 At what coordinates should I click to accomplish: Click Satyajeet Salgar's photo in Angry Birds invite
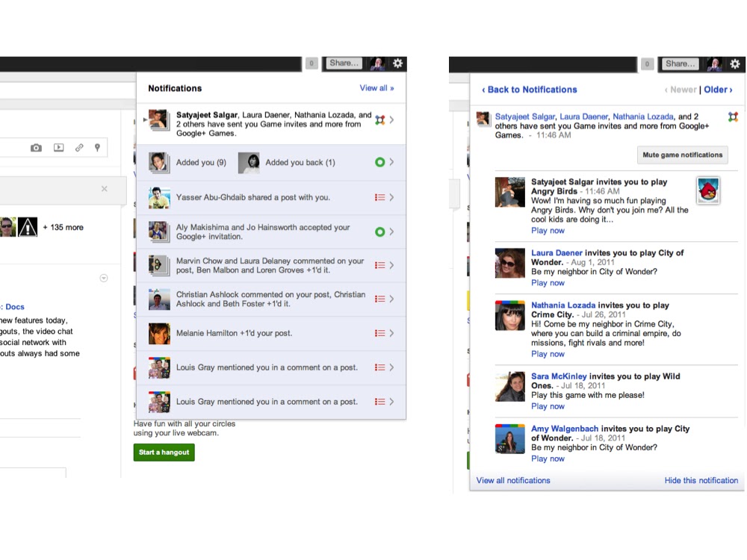509,192
